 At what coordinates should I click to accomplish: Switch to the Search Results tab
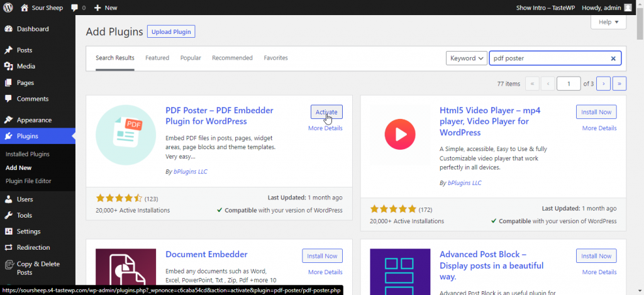coord(115,58)
